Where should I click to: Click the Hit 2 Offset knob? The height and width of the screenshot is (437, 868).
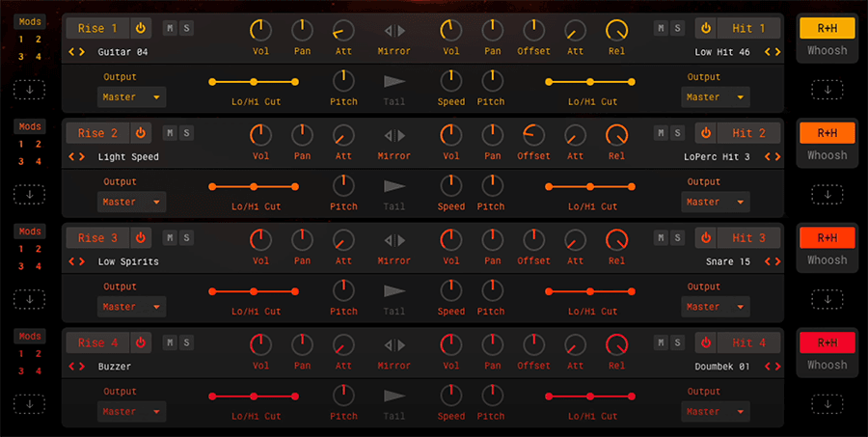pos(533,135)
